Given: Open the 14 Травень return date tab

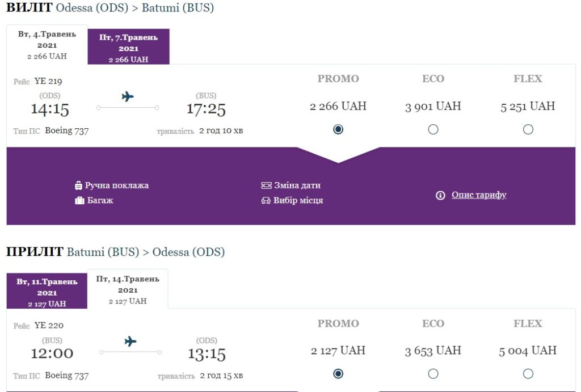Looking at the screenshot, I should 128,289.
